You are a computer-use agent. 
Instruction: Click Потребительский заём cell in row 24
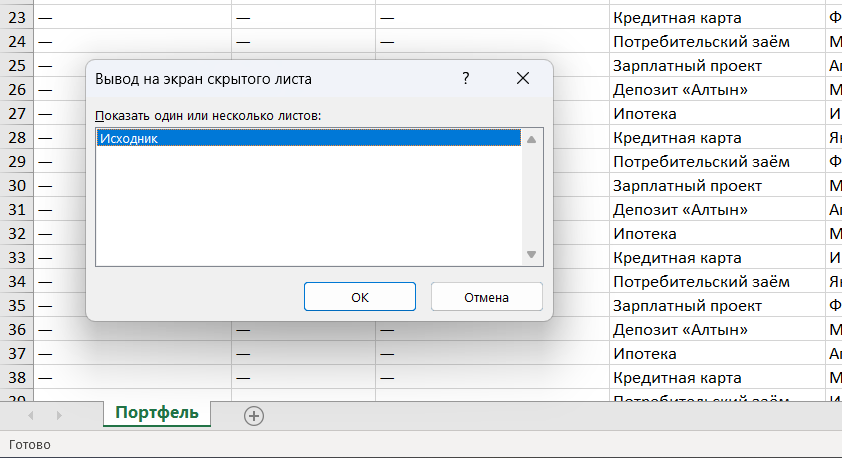point(717,41)
